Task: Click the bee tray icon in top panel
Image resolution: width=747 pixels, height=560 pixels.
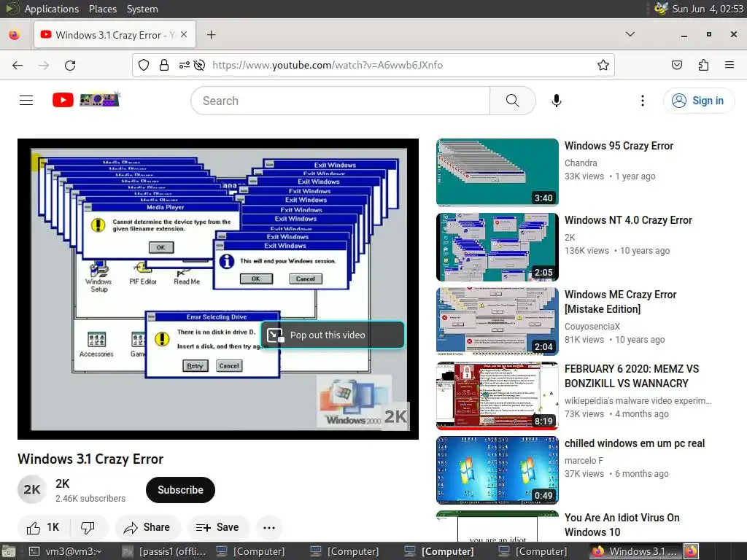Action: pyautogui.click(x=661, y=8)
